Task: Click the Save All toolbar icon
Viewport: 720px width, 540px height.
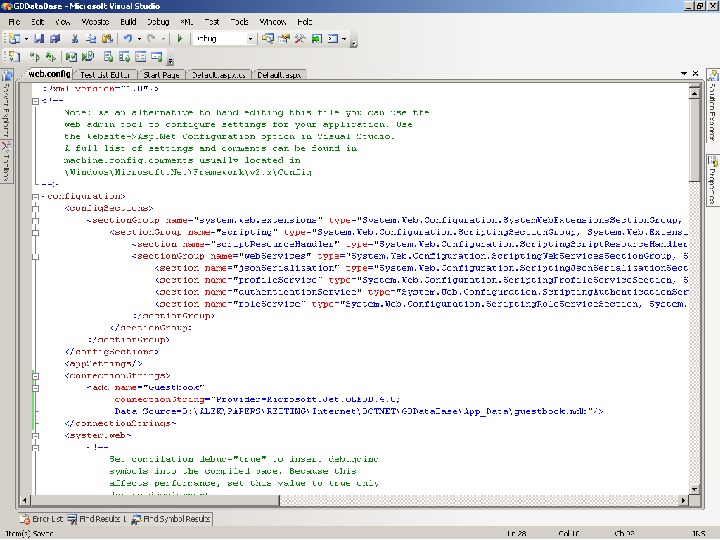Action: pyautogui.click(x=55, y=38)
